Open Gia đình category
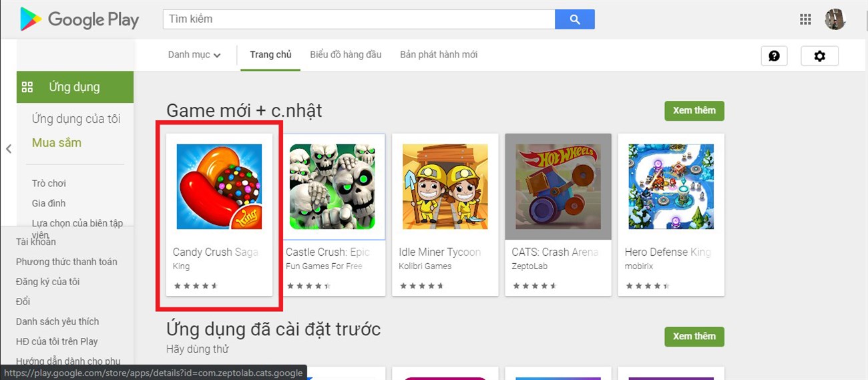 (49, 203)
